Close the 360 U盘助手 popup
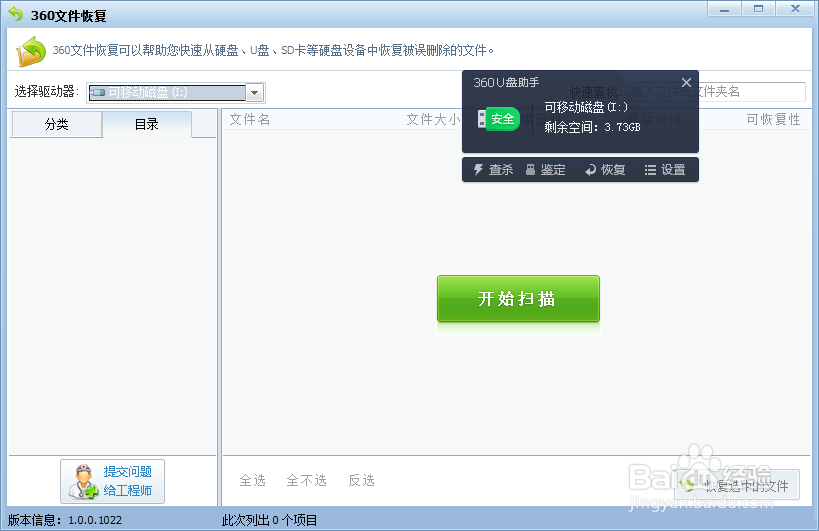 pyautogui.click(x=686, y=82)
